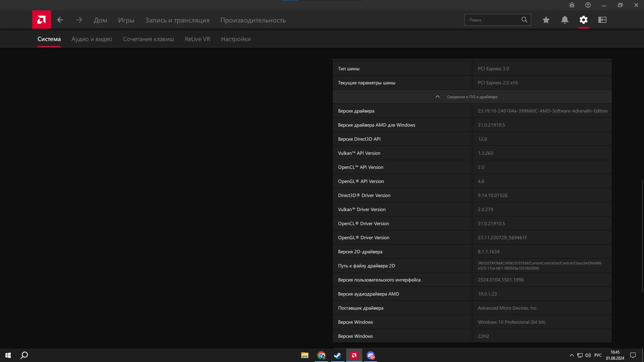Click Direct3D Driver Version 9.14.10.01526
This screenshot has height=362, width=644.
click(493, 195)
